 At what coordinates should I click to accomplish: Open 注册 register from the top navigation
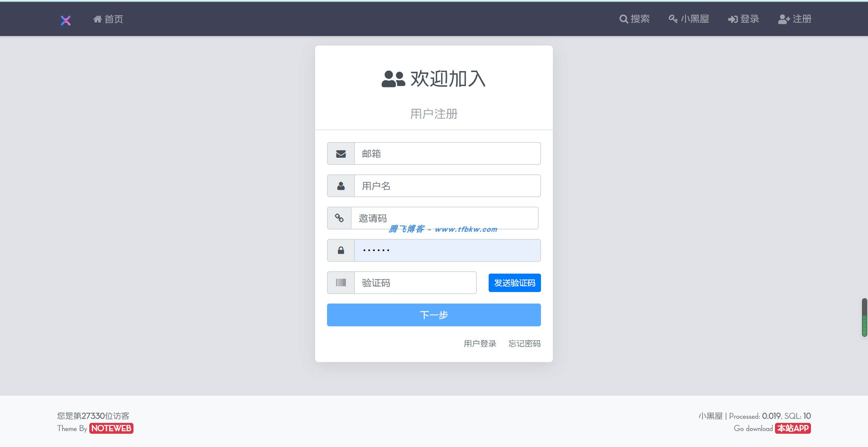(795, 19)
